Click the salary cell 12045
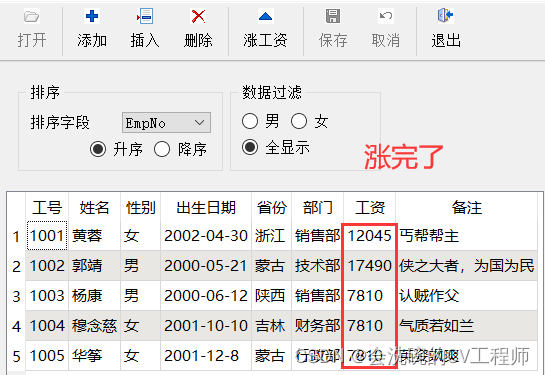This screenshot has height=375, width=545. [x=369, y=236]
